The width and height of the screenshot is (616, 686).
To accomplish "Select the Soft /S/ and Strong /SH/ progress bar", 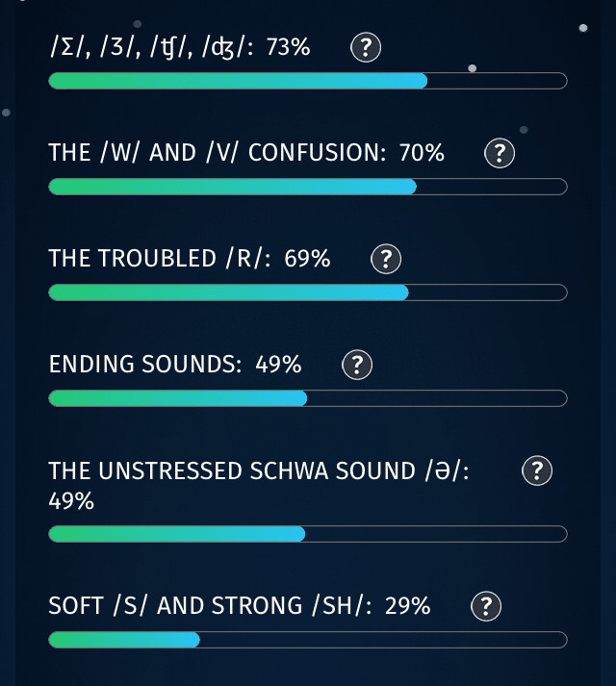I will [x=307, y=640].
